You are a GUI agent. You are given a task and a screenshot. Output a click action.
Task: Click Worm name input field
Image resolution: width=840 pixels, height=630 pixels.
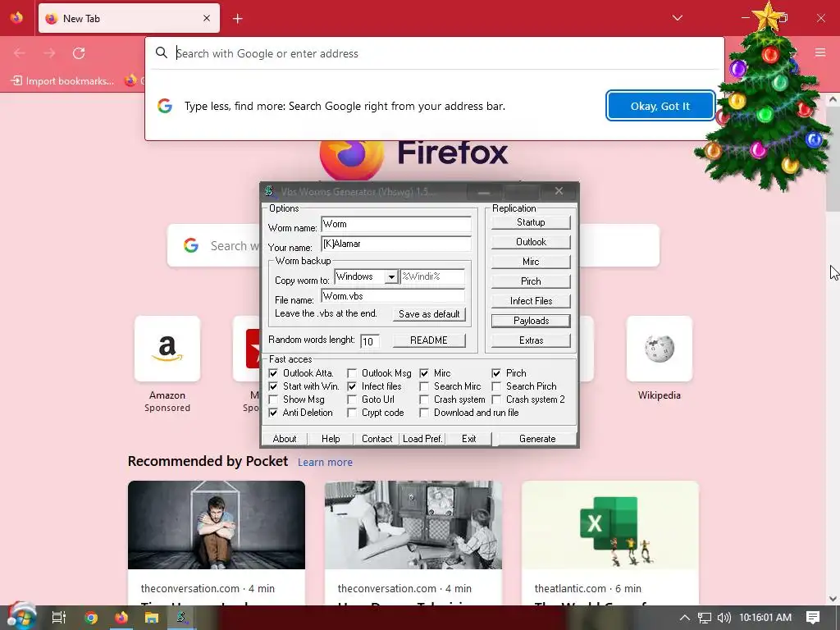396,224
